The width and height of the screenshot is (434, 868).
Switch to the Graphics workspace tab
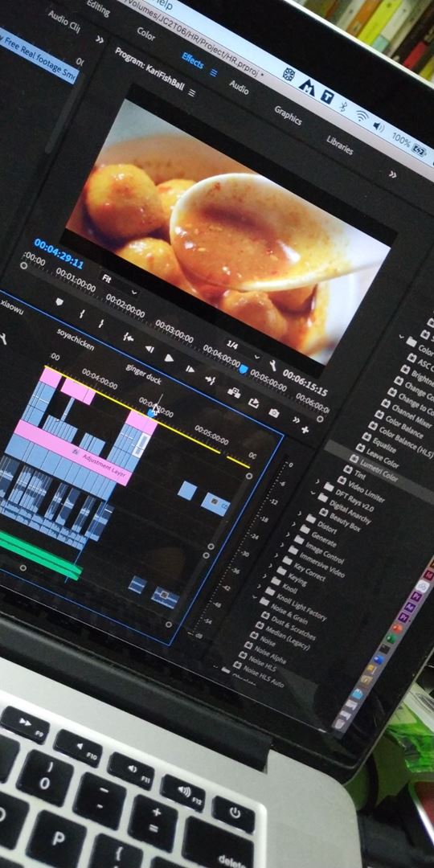point(288,115)
